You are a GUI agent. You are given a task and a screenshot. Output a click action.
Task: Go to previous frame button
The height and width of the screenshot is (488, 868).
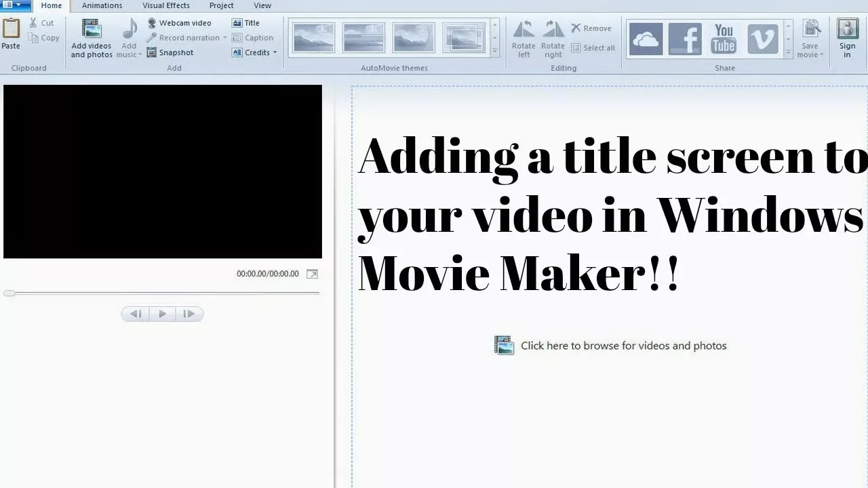click(x=136, y=314)
